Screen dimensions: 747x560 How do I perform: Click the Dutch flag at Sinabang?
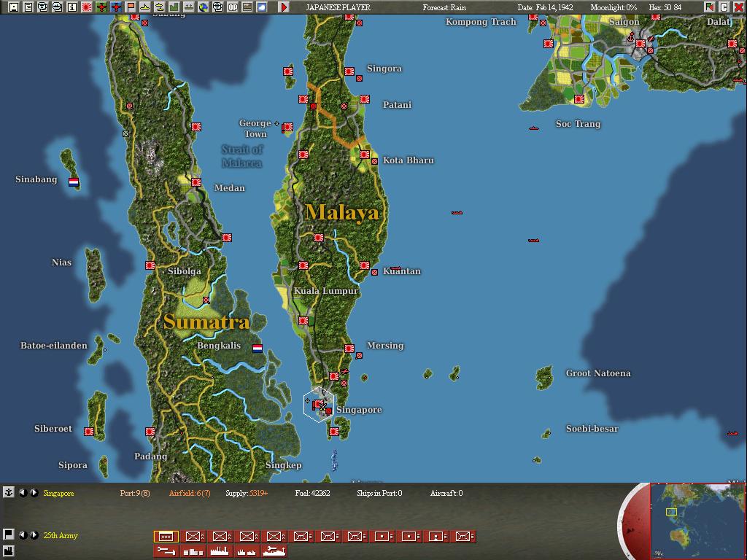(74, 182)
